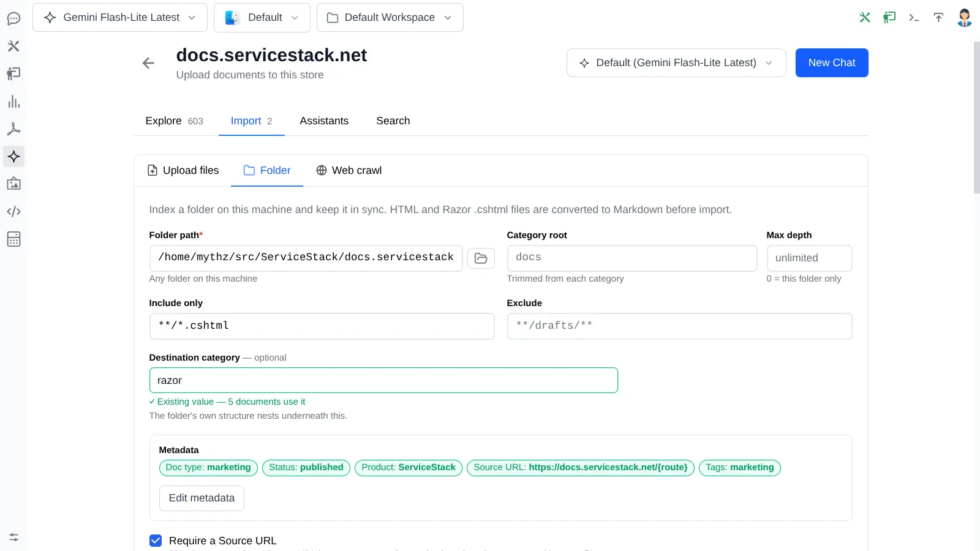Click the Edit metadata button
This screenshot has height=551, width=980.
202,498
